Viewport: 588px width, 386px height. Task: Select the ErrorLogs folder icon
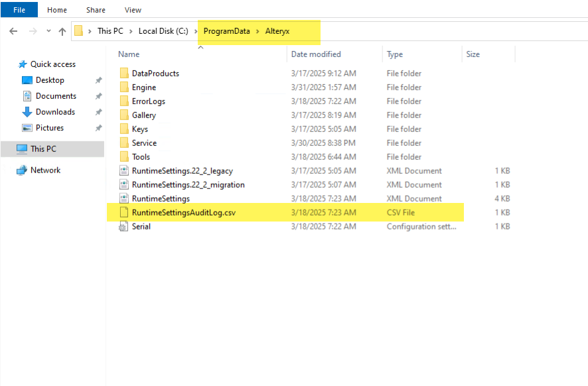pos(126,101)
